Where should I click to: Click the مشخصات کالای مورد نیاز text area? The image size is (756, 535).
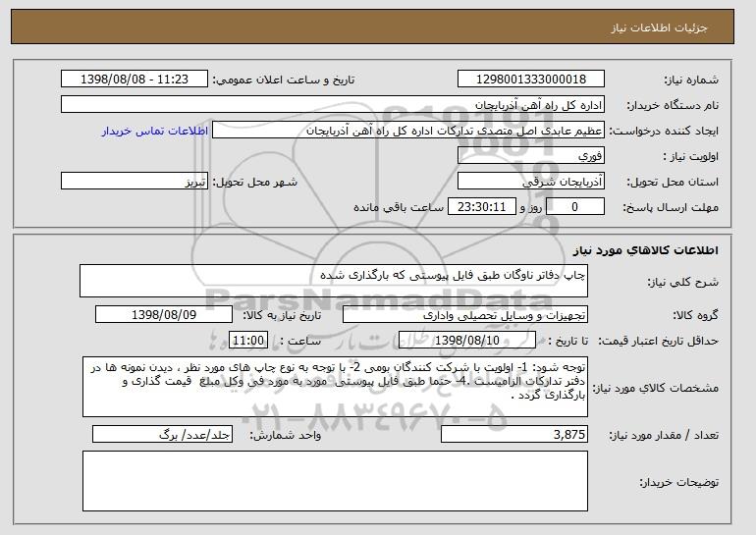(335, 387)
